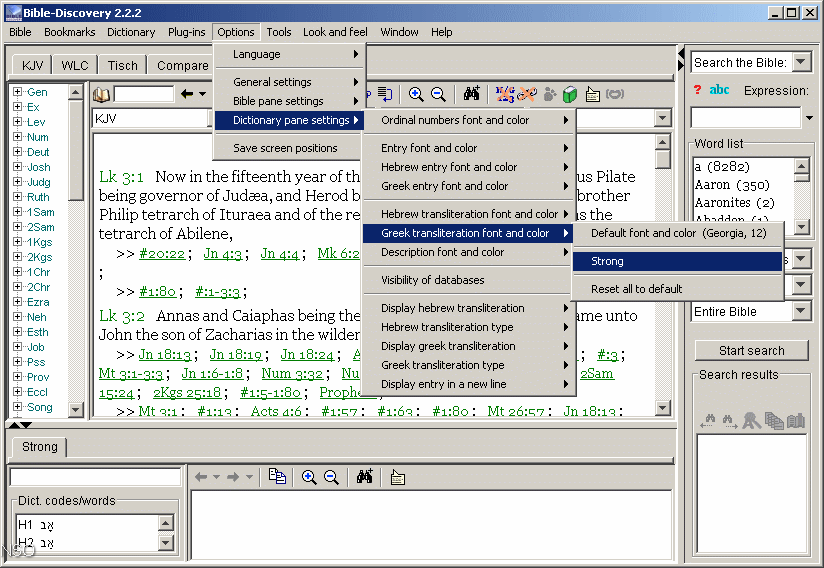Open Entry font and color submenu
This screenshot has height=568, width=824.
coord(468,148)
